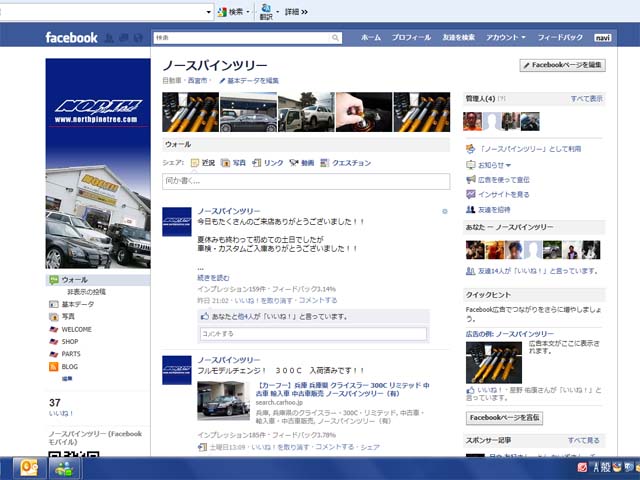The height and width of the screenshot is (480, 640).
Task: Open Messenger icon in taskbar
Action: point(64,468)
